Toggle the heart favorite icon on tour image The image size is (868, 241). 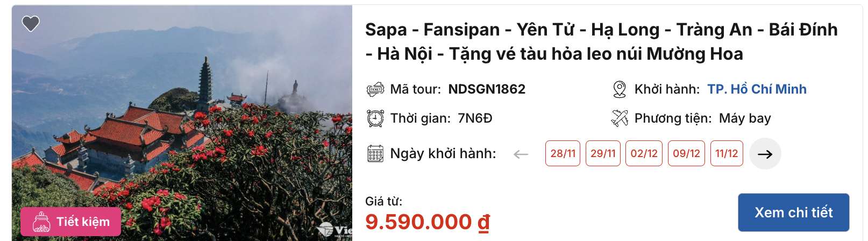pyautogui.click(x=31, y=24)
